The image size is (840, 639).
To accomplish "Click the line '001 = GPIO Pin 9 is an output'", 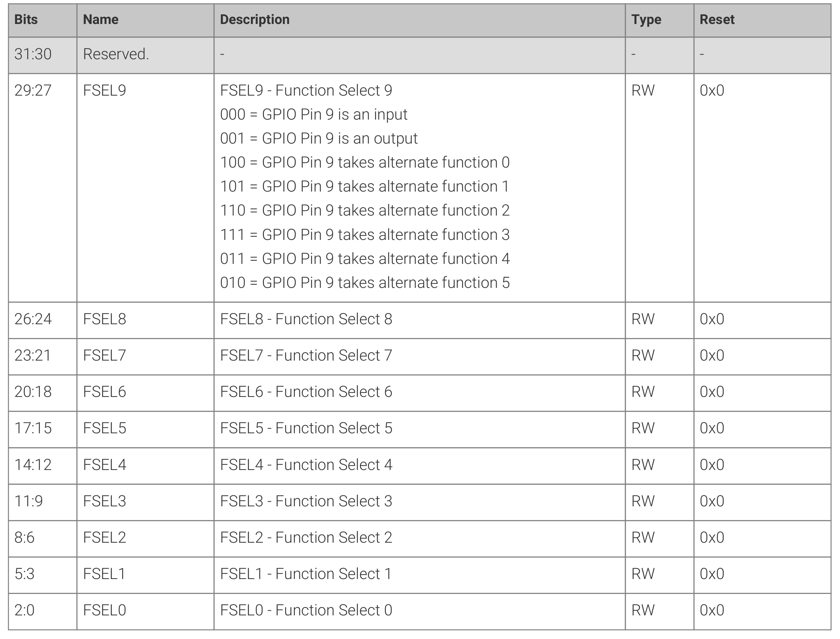I will click(319, 138).
